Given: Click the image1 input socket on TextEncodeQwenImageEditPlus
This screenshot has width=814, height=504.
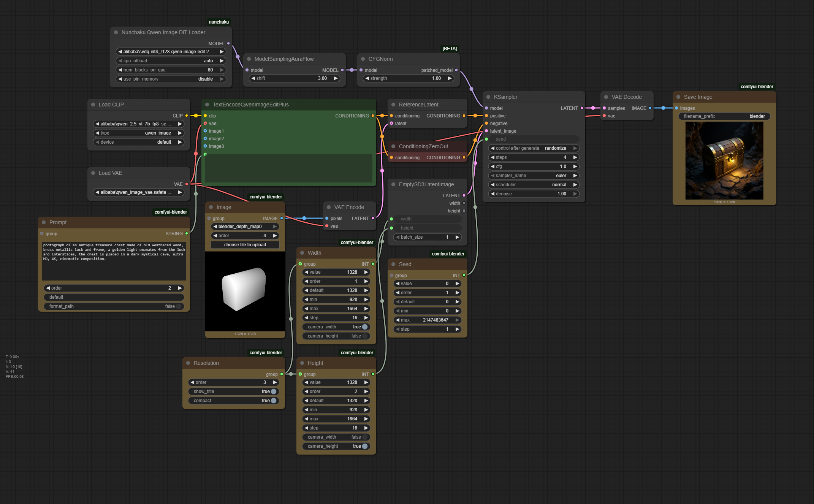Looking at the screenshot, I should (x=205, y=131).
